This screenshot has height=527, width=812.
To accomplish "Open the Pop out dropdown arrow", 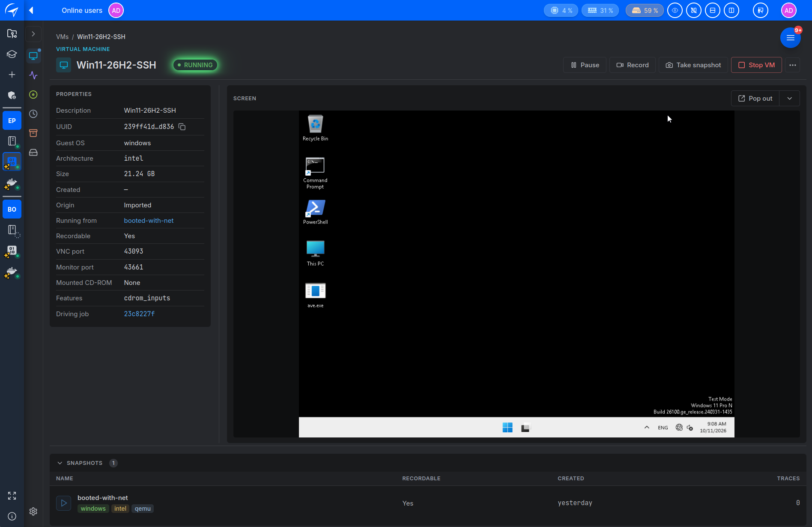I will [x=790, y=99].
